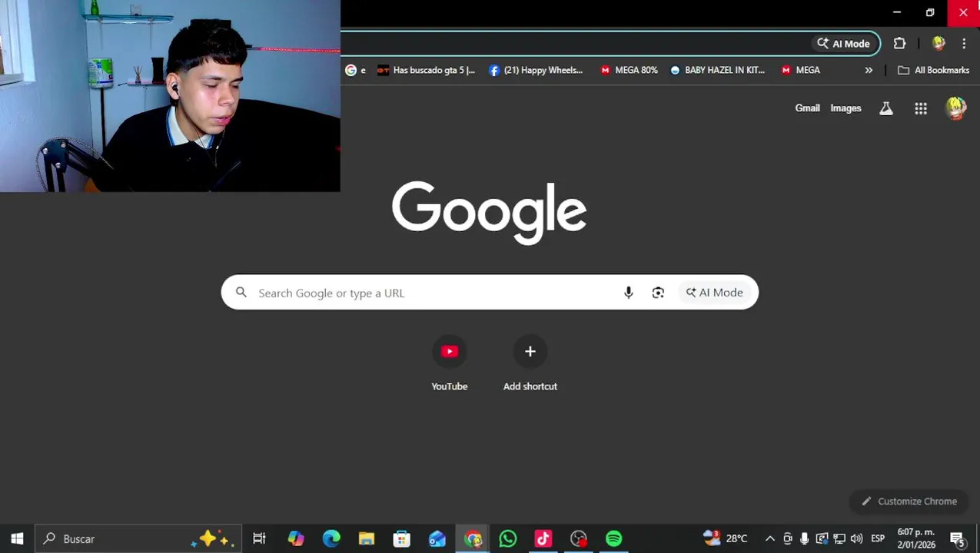Open Spotify from the taskbar
The width and height of the screenshot is (980, 553).
(x=614, y=539)
